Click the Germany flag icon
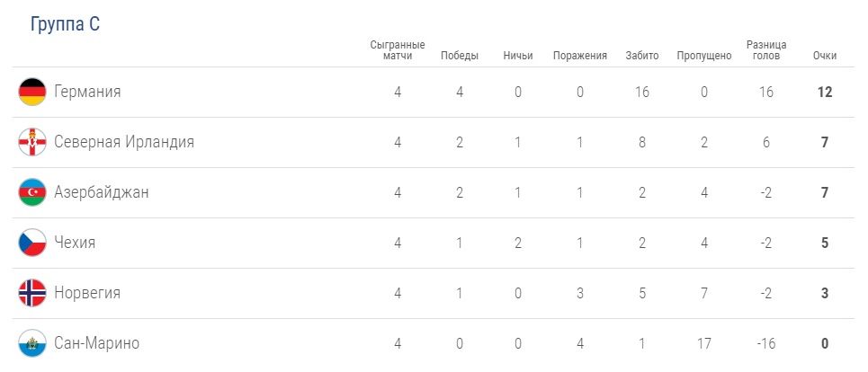The image size is (868, 372). coord(32,92)
